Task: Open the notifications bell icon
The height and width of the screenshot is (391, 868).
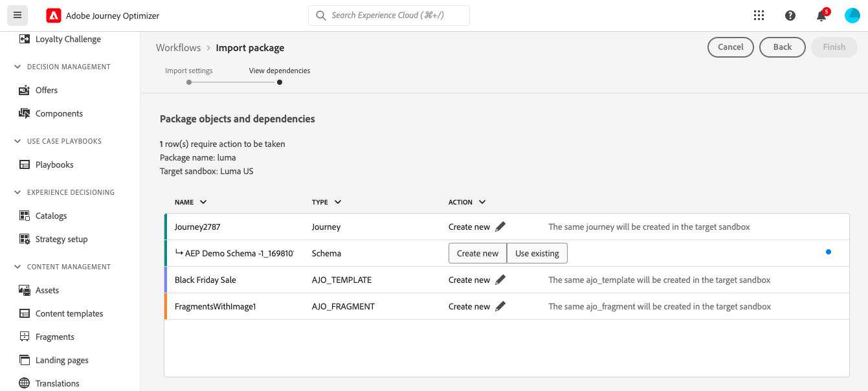Action: (821, 16)
